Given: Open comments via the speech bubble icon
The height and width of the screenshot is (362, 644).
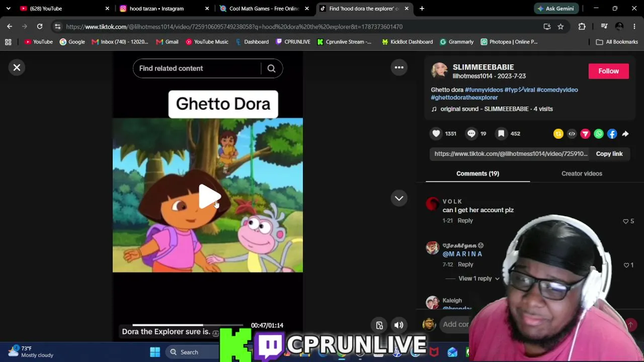Looking at the screenshot, I should pyautogui.click(x=471, y=134).
